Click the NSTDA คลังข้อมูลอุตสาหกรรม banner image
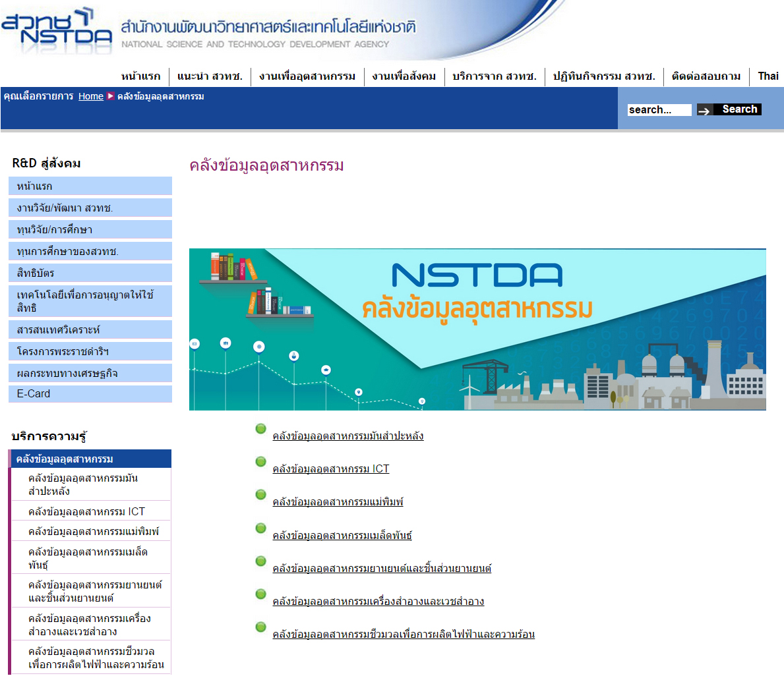The height and width of the screenshot is (680, 784). pyautogui.click(x=477, y=329)
